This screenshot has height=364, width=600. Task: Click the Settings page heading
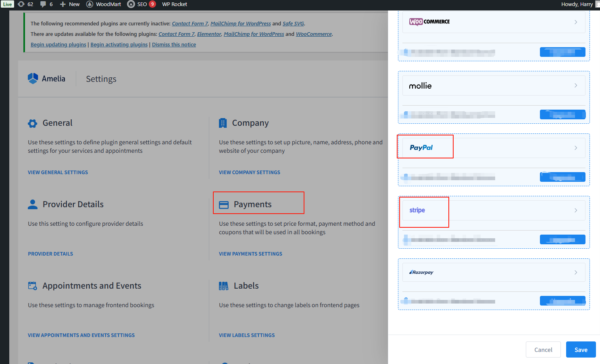(101, 79)
